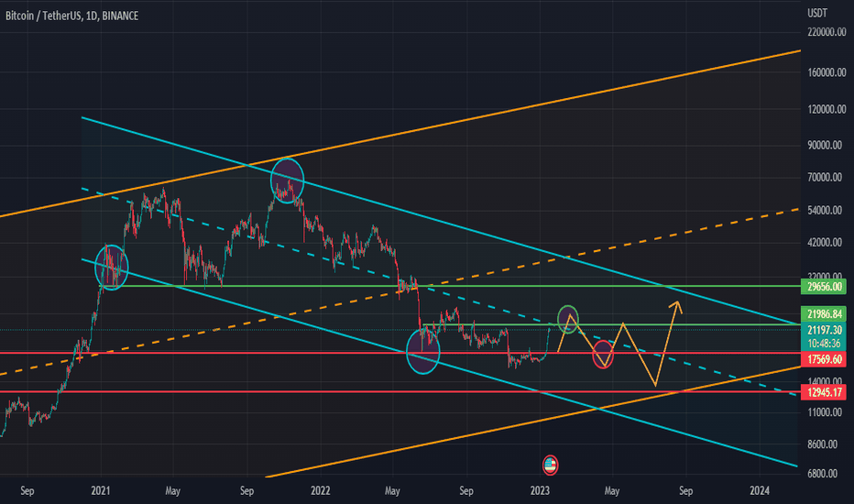Select the orange projection arrow head

[677, 306]
